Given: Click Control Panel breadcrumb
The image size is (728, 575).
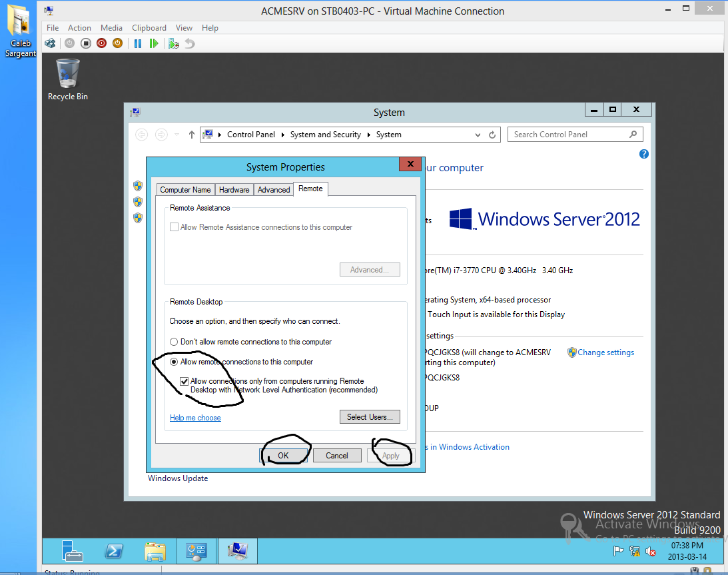Looking at the screenshot, I should pyautogui.click(x=251, y=135).
